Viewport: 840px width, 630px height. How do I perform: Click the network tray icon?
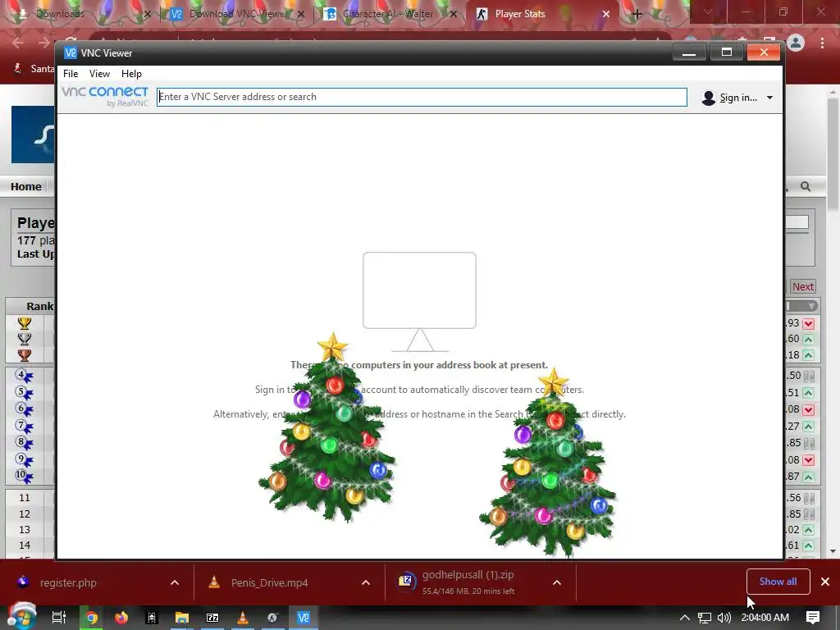(x=705, y=618)
